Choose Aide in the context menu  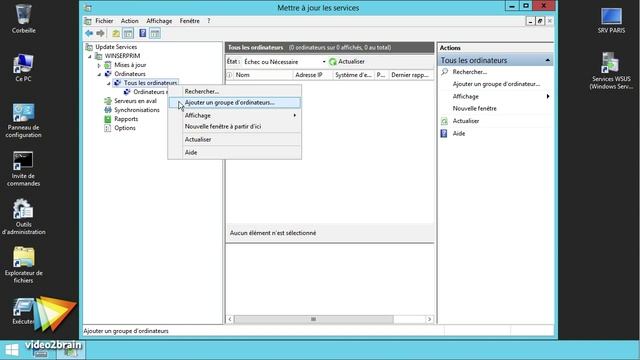pos(234,152)
